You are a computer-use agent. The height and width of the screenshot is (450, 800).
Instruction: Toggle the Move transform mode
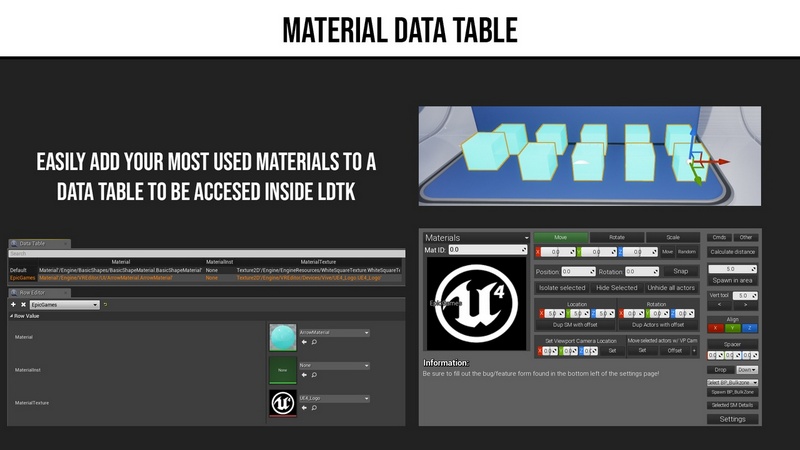click(x=560, y=237)
